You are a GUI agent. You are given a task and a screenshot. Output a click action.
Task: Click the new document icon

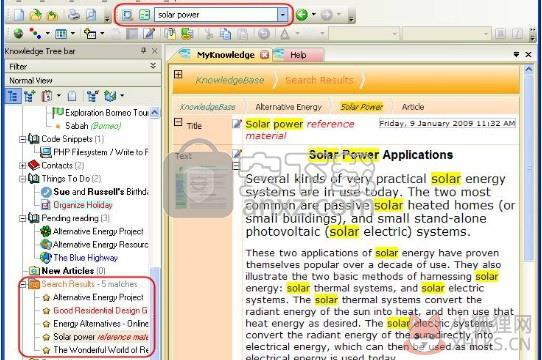click(x=19, y=15)
